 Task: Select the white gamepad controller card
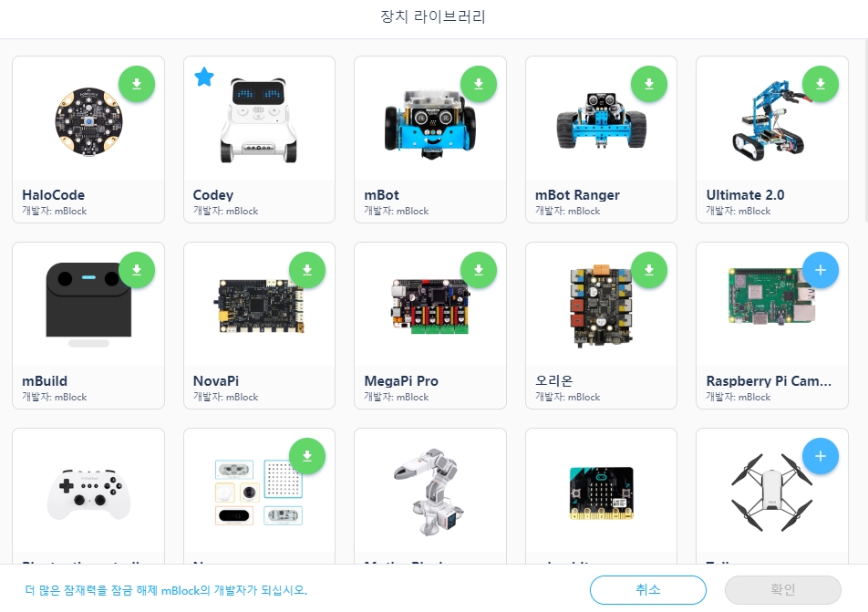[88, 495]
